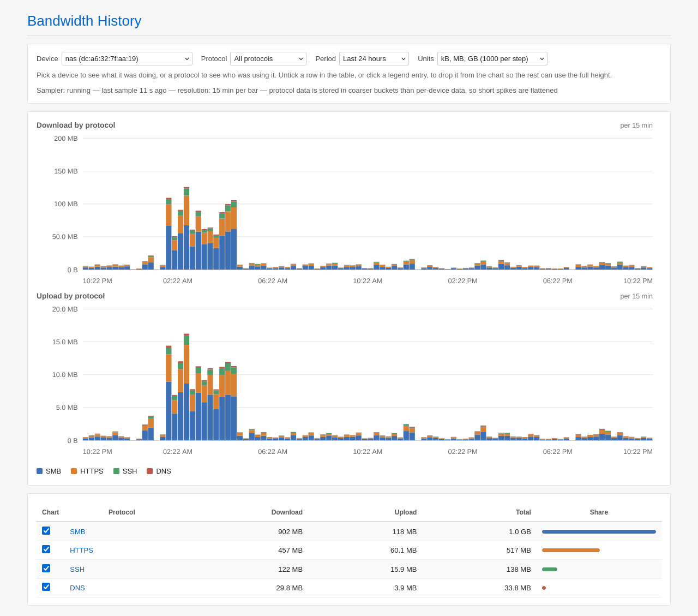Click the DNS legend color swatch

(x=150, y=471)
